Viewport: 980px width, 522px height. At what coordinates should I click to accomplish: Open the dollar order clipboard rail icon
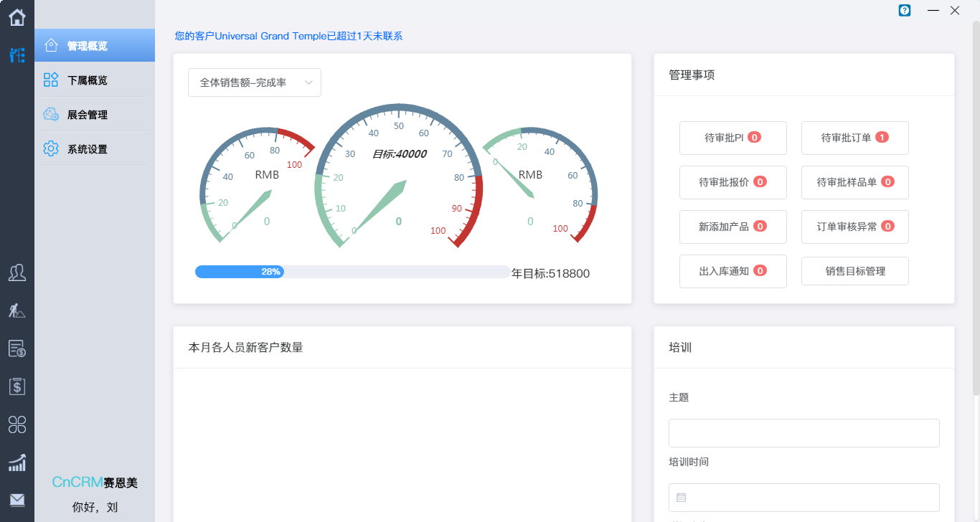[x=17, y=386]
